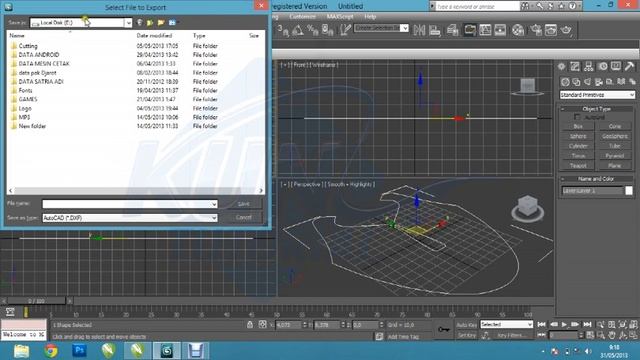
Task: Toggle the Angle Snap icon
Action: tap(298, 30)
